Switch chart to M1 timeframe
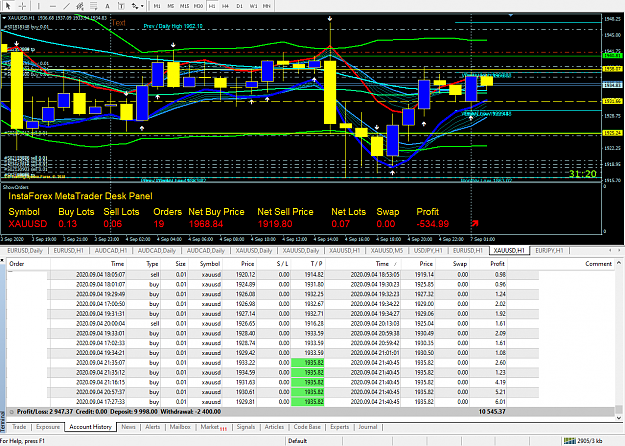Image resolution: width=625 pixels, height=446 pixels. 157,6
